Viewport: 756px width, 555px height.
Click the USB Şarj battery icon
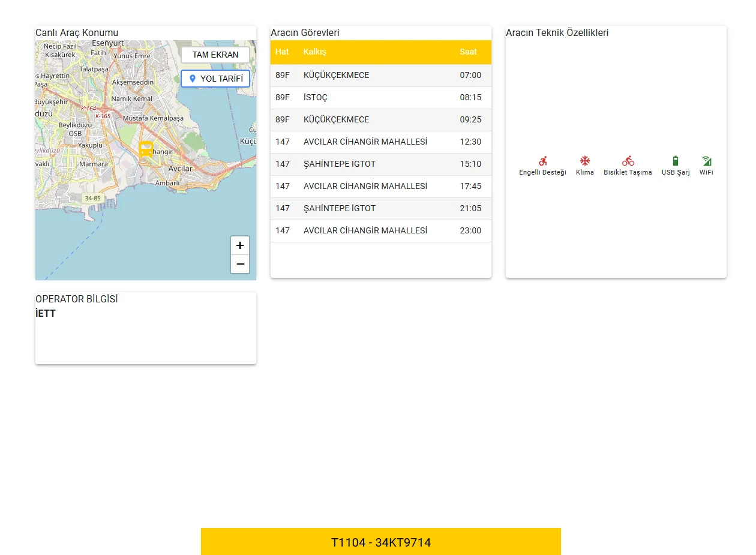[x=676, y=161]
